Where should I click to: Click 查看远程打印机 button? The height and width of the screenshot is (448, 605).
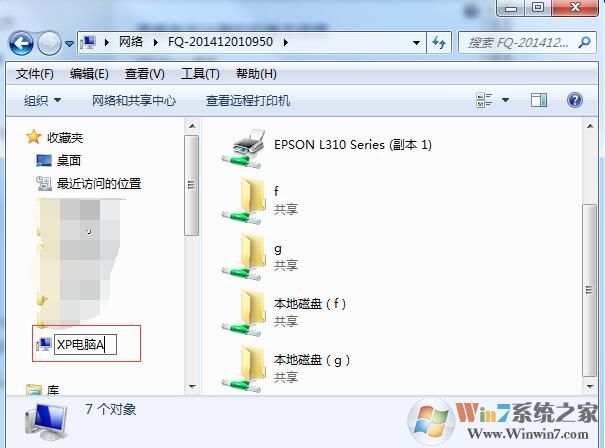coord(248,101)
